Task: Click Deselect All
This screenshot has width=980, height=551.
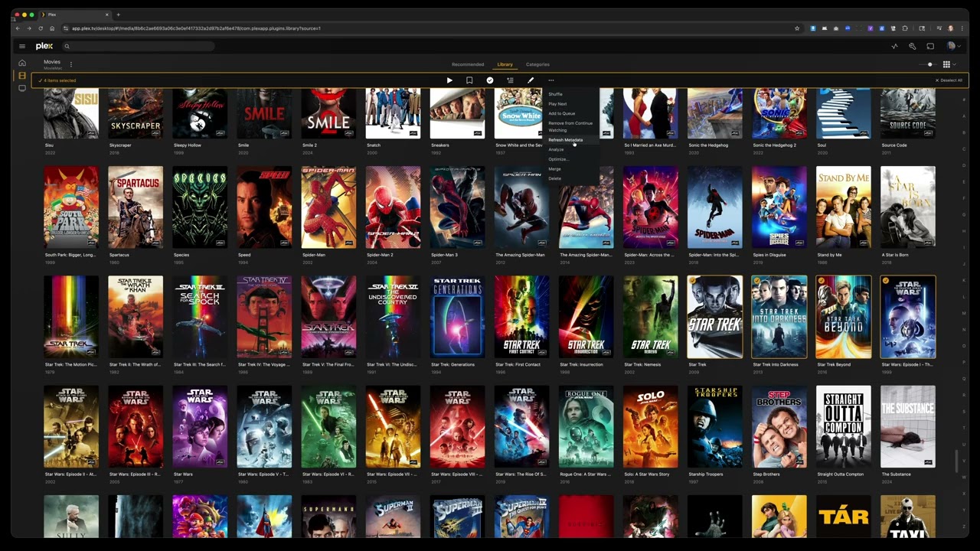Action: 949,80
